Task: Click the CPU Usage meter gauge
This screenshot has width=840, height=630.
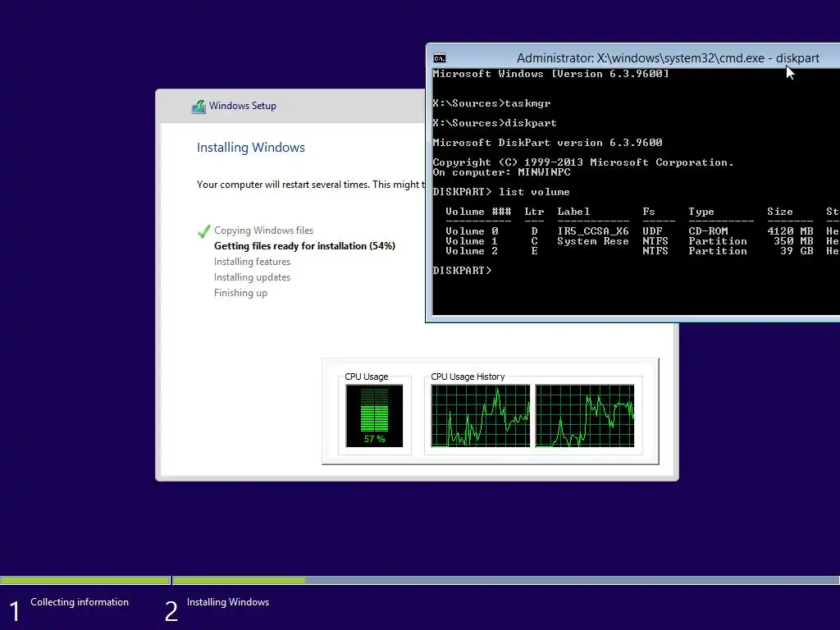Action: pyautogui.click(x=374, y=416)
